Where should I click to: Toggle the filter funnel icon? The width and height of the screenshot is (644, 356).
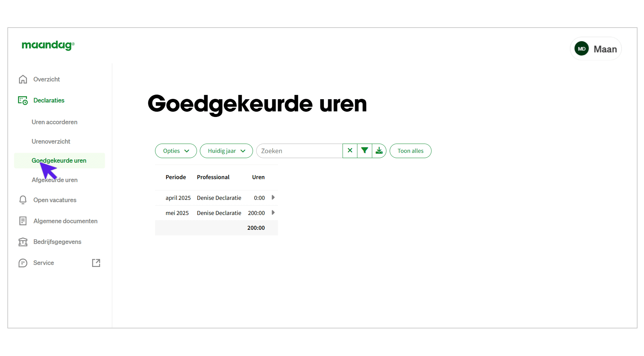365,151
